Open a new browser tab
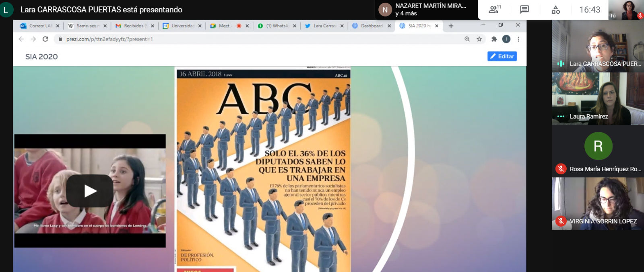Image resolution: width=644 pixels, height=272 pixels. pyautogui.click(x=451, y=26)
